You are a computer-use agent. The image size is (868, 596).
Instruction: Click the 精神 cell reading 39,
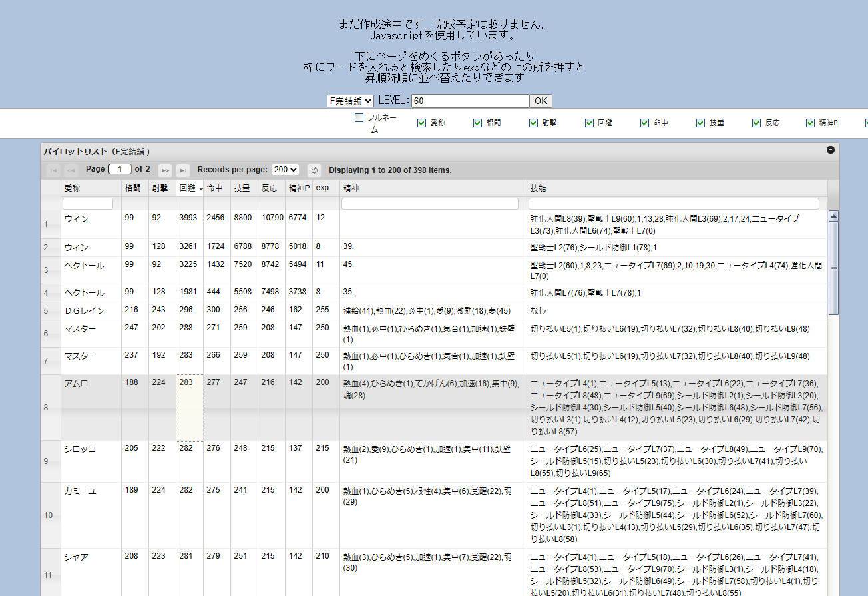(x=433, y=247)
